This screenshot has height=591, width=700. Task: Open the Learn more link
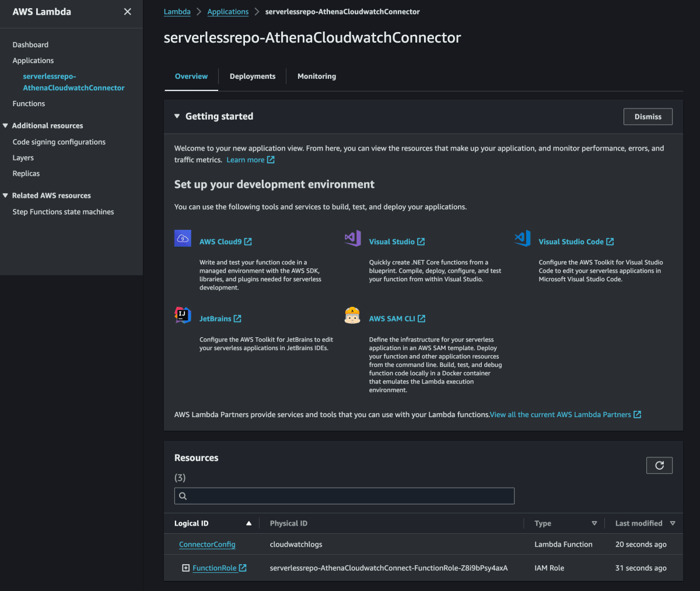[x=246, y=160]
